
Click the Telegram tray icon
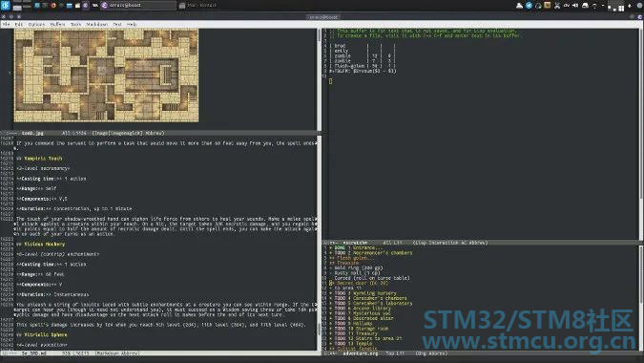[529, 6]
